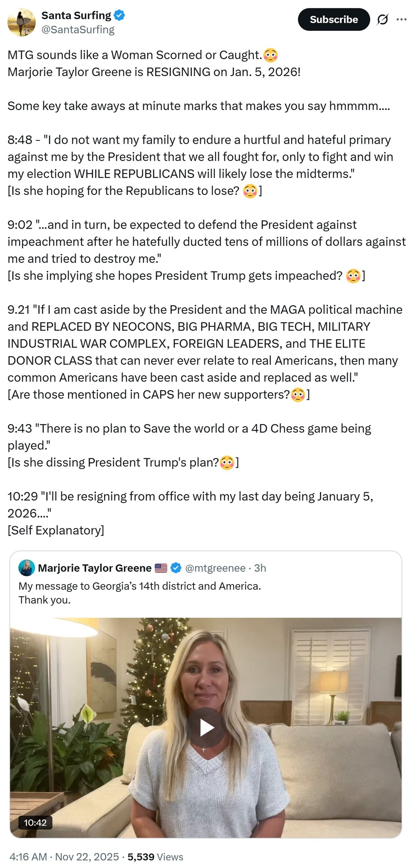This screenshot has width=413, height=868.
Task: Open Marjorie Taylor Greene's name in quoted post
Action: pos(95,568)
